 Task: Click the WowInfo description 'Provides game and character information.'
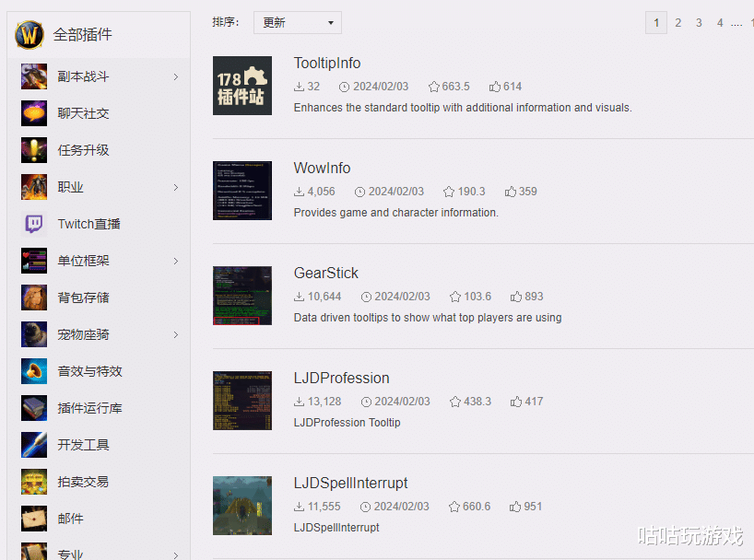click(x=395, y=213)
